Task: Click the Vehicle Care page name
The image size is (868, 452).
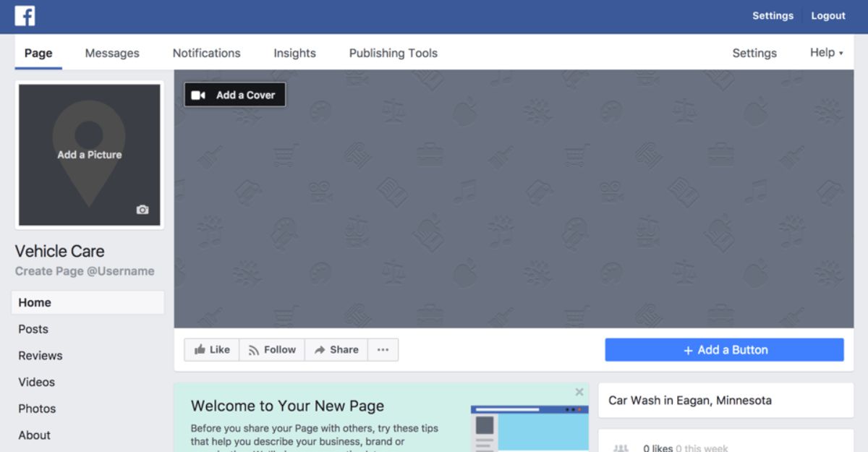Action: pos(60,251)
